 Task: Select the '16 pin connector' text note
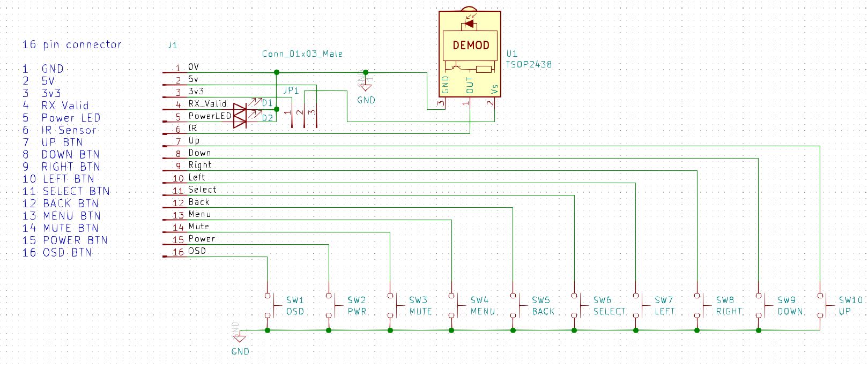[x=72, y=44]
